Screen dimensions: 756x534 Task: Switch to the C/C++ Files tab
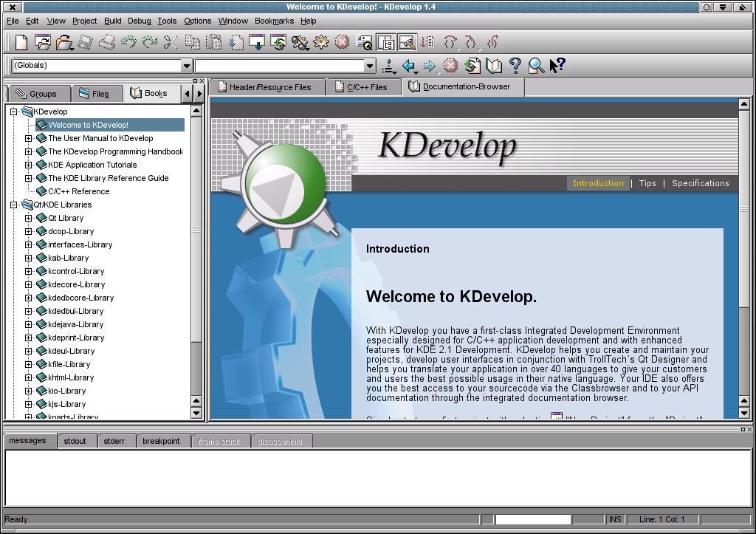(x=365, y=87)
